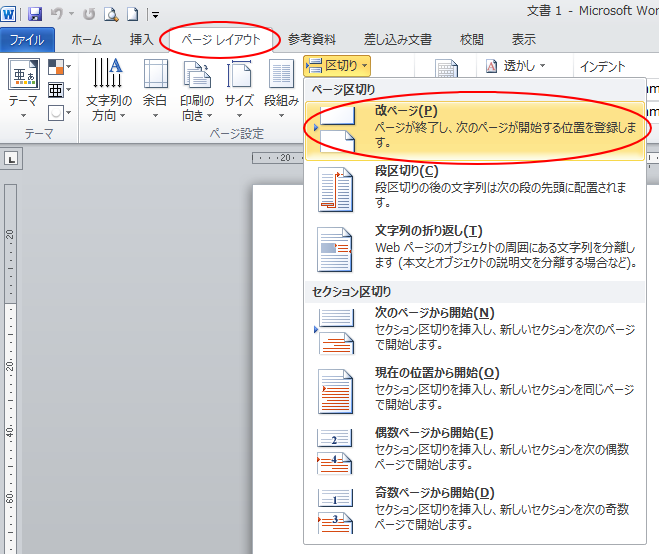Image resolution: width=659 pixels, height=554 pixels.
Task: Insert 改ページ(P) page break
Action: click(x=475, y=130)
